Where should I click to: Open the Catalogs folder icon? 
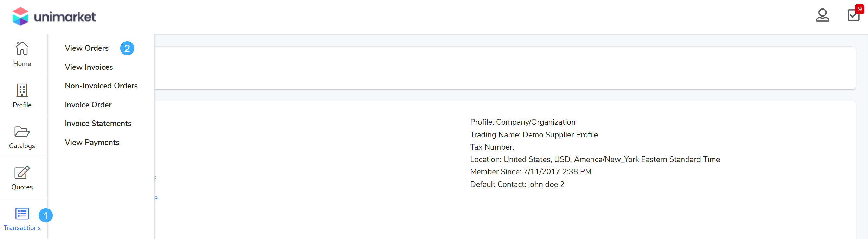[22, 132]
